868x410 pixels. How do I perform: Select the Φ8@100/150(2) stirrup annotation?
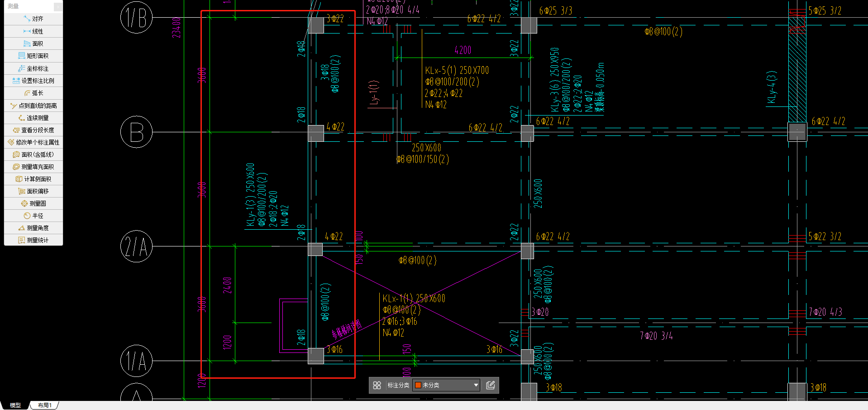point(423,159)
